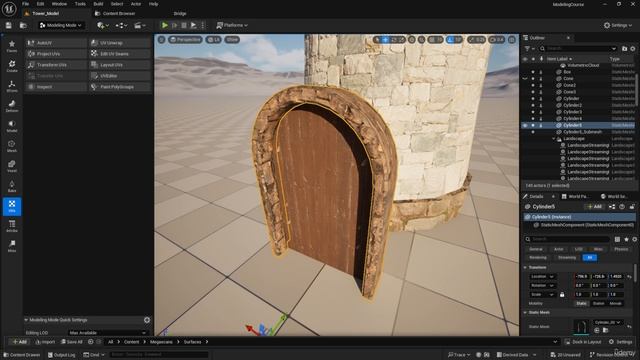Open the Tools menu
Screen dimensions: 640x360
click(x=80, y=4)
